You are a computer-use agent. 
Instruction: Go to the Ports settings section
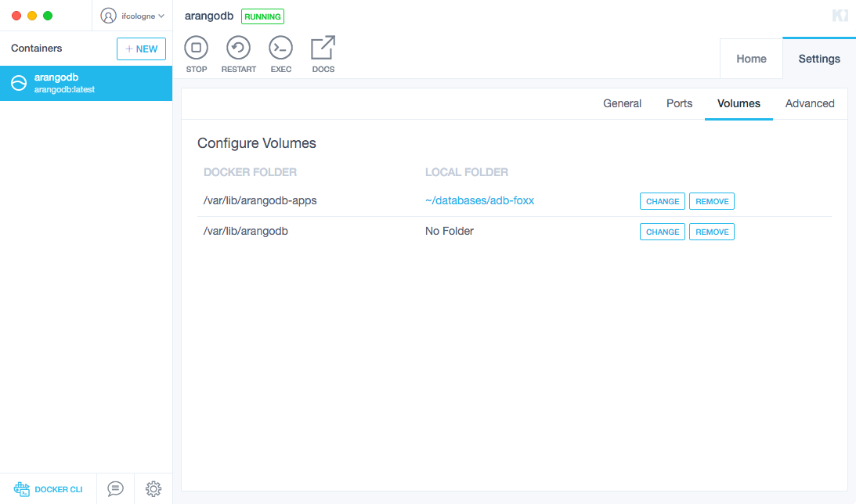click(x=679, y=103)
